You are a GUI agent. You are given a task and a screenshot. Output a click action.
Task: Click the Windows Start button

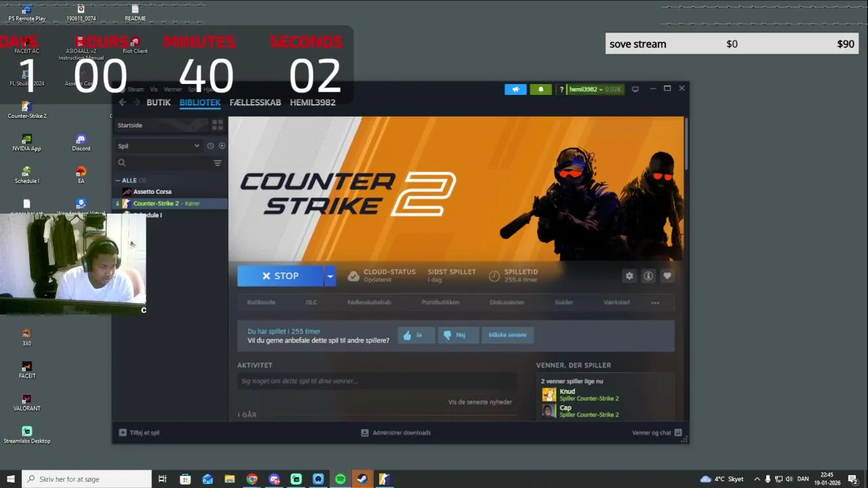tap(11, 479)
